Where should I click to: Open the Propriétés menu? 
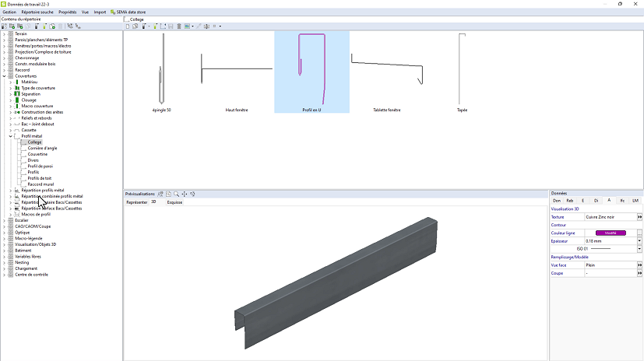pos(69,12)
